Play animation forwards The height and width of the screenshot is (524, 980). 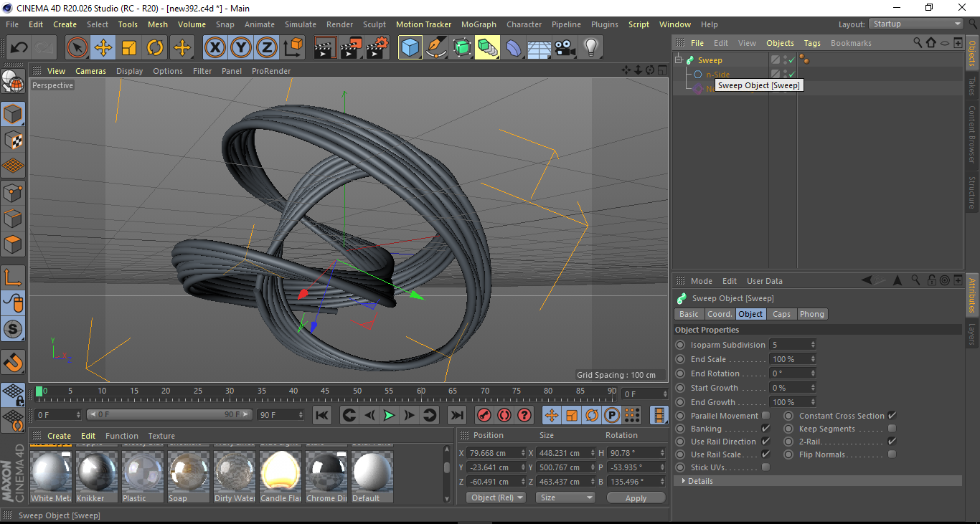point(389,415)
